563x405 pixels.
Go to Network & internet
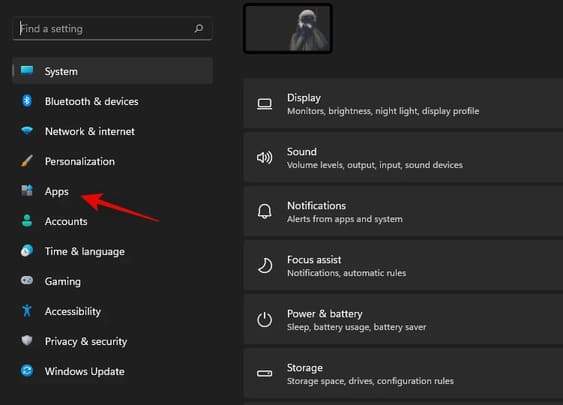[113, 131]
